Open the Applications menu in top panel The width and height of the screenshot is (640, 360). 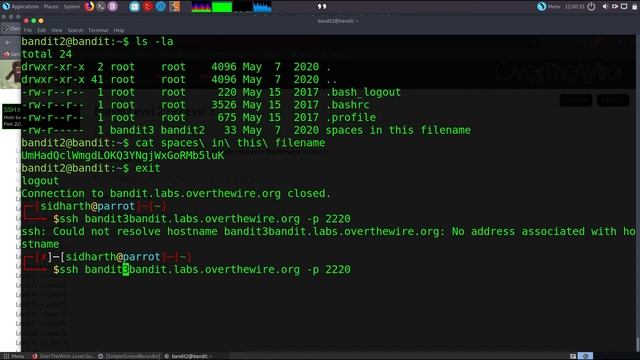coord(20,7)
